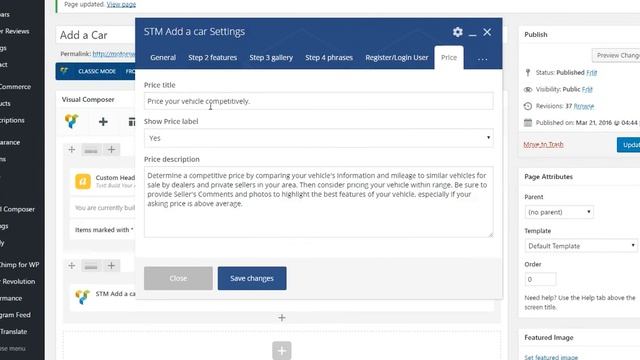Click the orange Custom Heading element icon

tap(83, 181)
